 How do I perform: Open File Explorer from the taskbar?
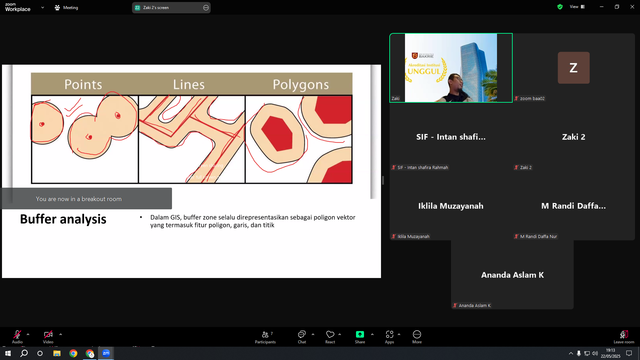(x=57, y=353)
